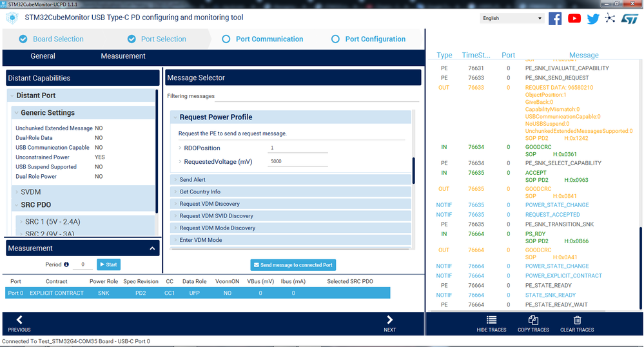This screenshot has height=347, width=644.
Task: Select the Board Selection step
Action: 58,39
